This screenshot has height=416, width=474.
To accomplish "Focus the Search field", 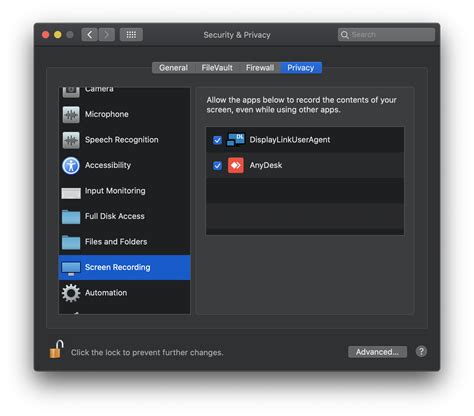I will 386,35.
